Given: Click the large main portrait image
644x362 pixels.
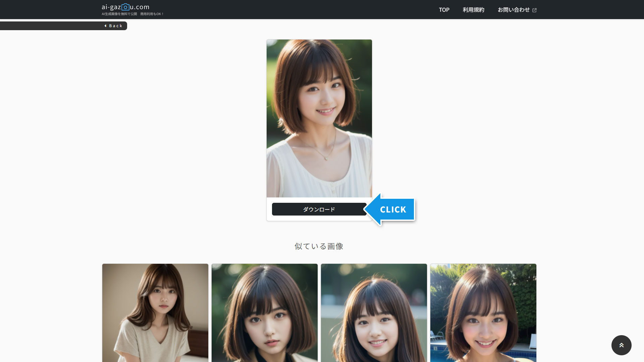Looking at the screenshot, I should (x=319, y=118).
